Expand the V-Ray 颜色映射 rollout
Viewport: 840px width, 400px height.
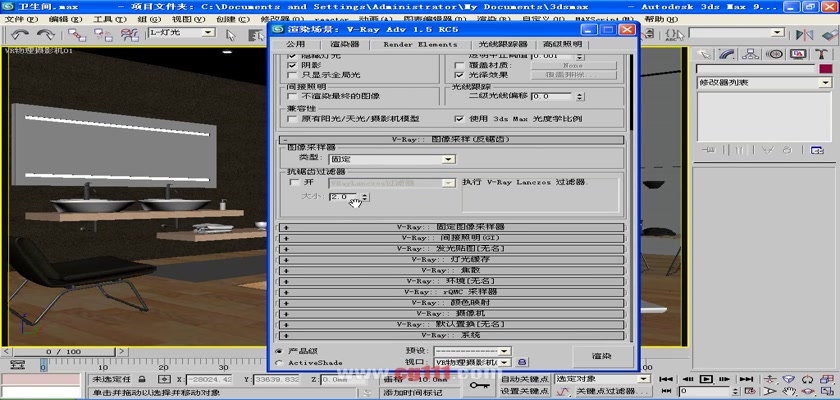tap(451, 303)
